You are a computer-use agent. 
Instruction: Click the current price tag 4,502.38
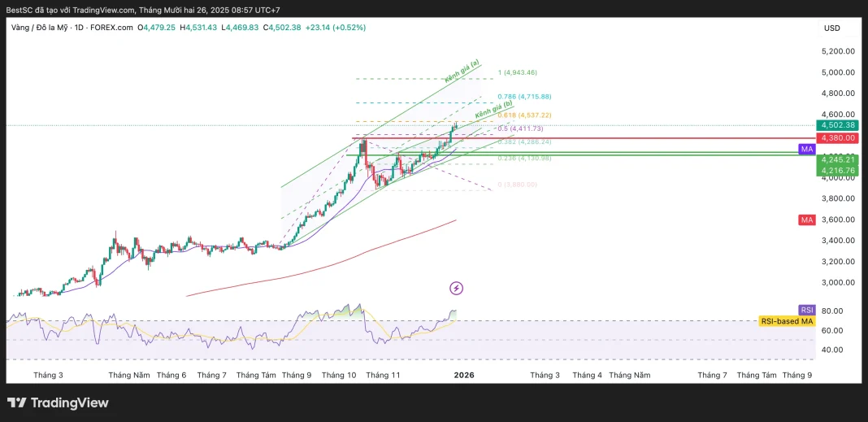(x=838, y=125)
